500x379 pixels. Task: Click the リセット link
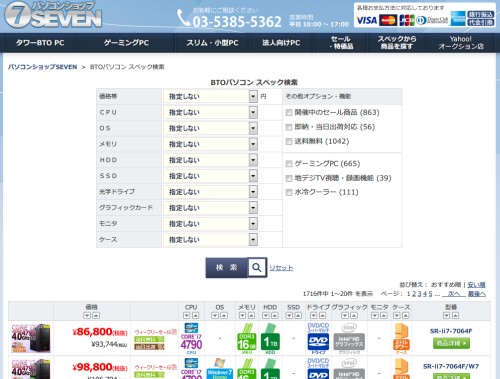pyautogui.click(x=281, y=268)
